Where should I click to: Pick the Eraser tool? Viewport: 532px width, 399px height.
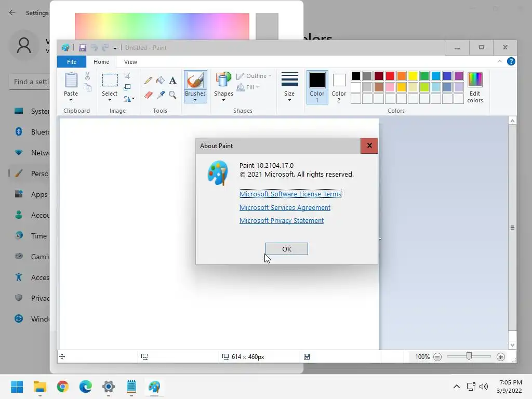[148, 95]
